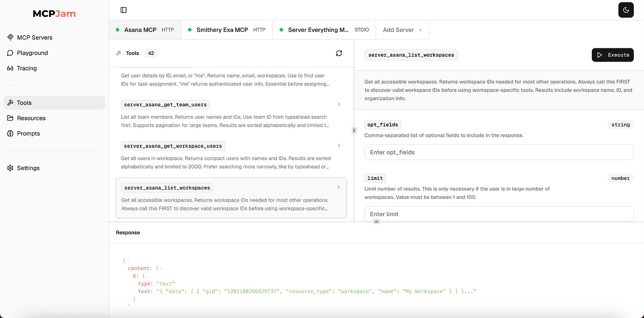Click the horizontal response resize handle
This screenshot has width=644, height=318.
coord(376,221)
